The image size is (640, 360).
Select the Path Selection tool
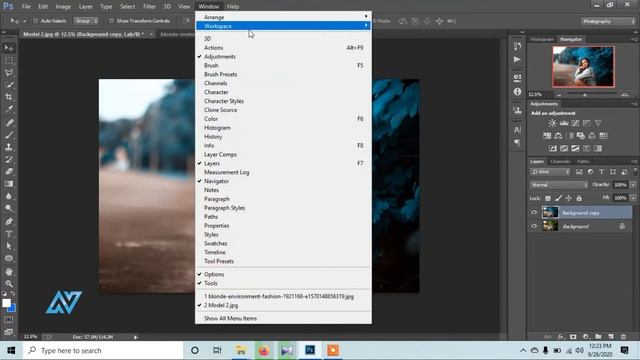9,246
